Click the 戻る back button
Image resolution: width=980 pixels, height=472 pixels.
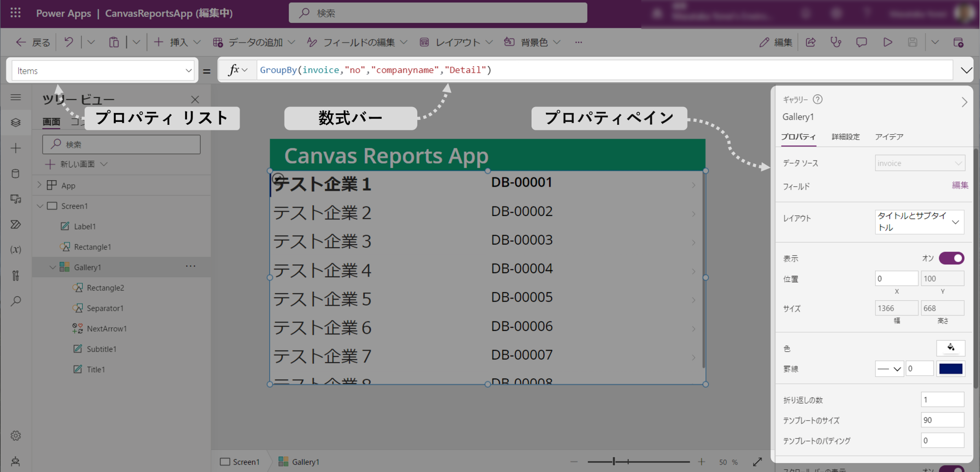pyautogui.click(x=33, y=42)
